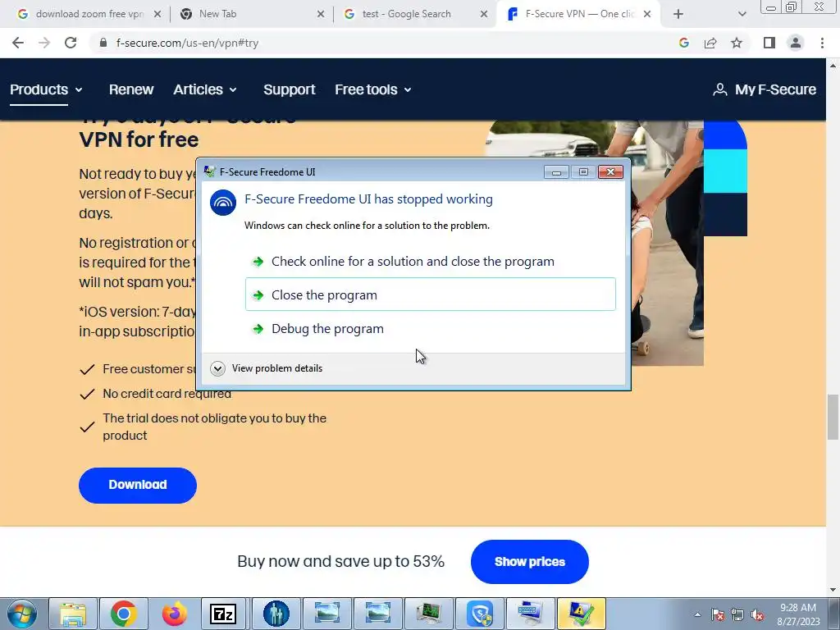Switch to 'test - Google Search' tab
The height and width of the screenshot is (630, 840).
(x=415, y=14)
